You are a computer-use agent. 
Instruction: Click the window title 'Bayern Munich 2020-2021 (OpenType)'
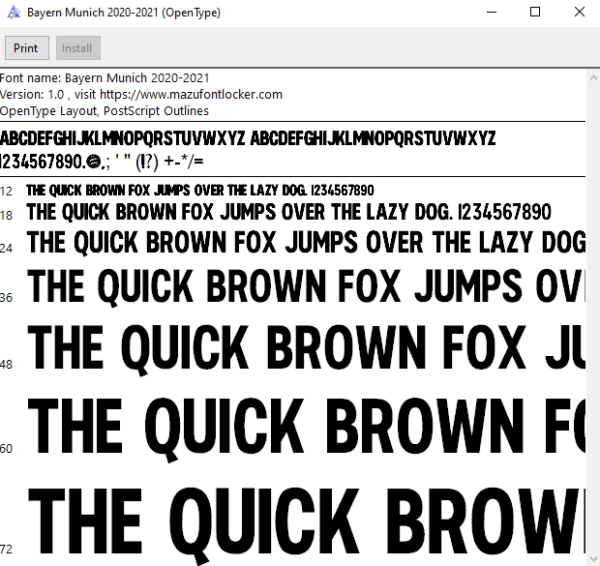click(x=124, y=13)
